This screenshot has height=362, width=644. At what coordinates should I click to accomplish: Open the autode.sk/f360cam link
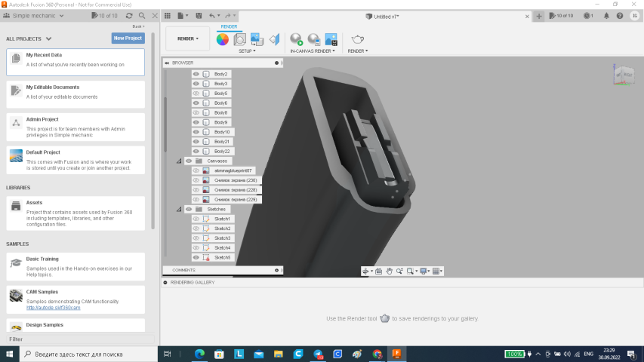click(x=54, y=308)
